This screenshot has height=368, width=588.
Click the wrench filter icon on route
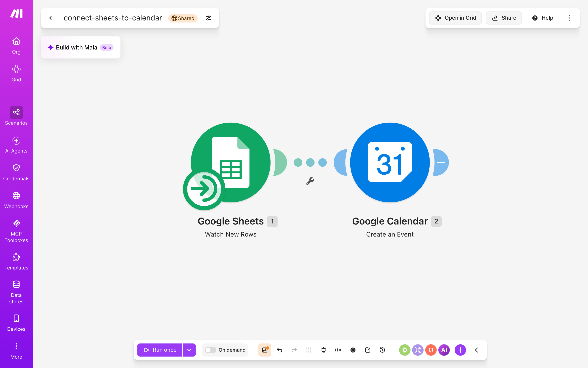310,181
